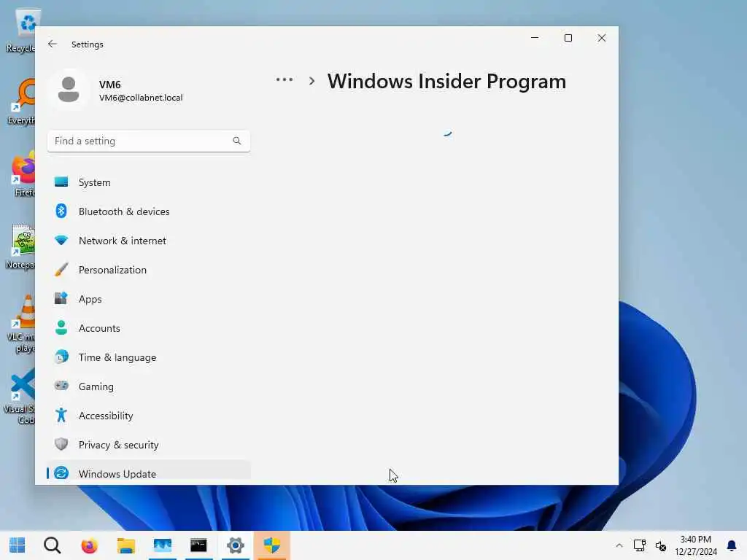
Task: Click the Windows Insider Program heading
Action: coord(447,82)
